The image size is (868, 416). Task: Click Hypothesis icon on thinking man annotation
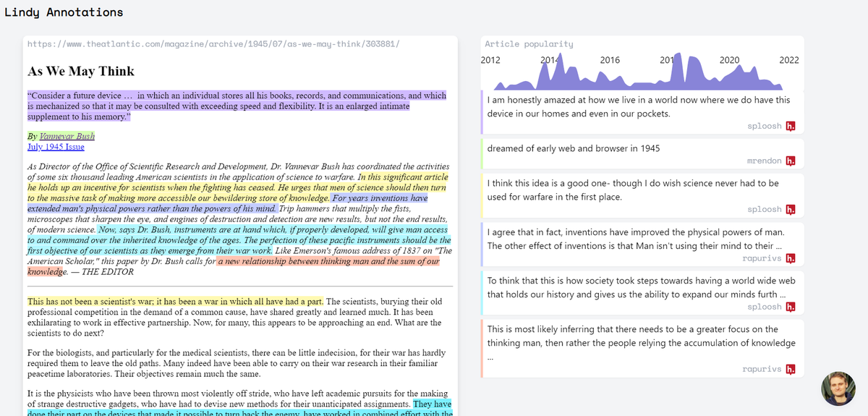click(791, 369)
